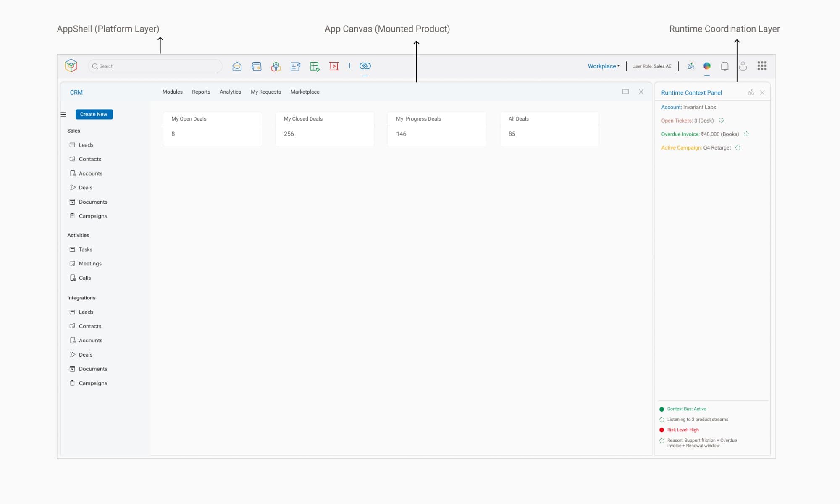Image resolution: width=840 pixels, height=504 pixels.
Task: Click the colorful cube product hub icon
Action: tap(276, 66)
